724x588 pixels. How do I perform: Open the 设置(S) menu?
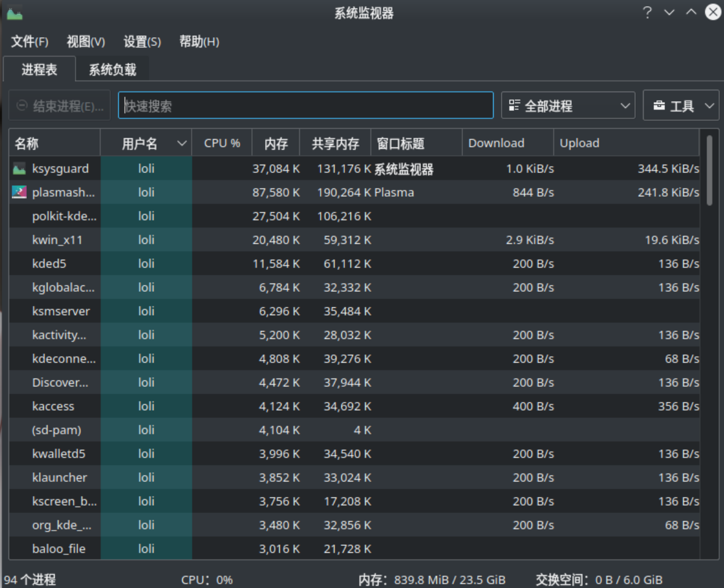point(142,42)
